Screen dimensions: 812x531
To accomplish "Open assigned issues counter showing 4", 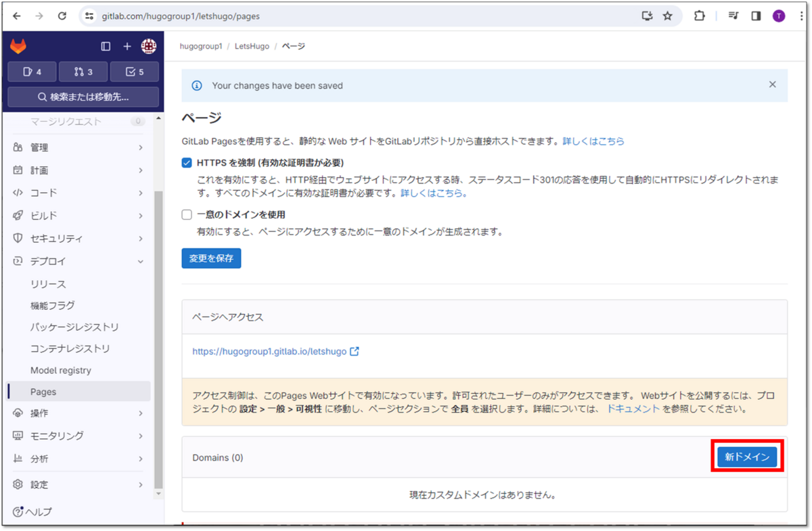I will click(32, 72).
